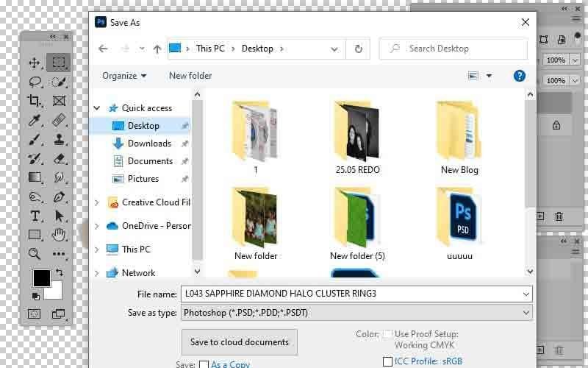Change screen mode in toolbar
588x368 pixels.
click(59, 314)
